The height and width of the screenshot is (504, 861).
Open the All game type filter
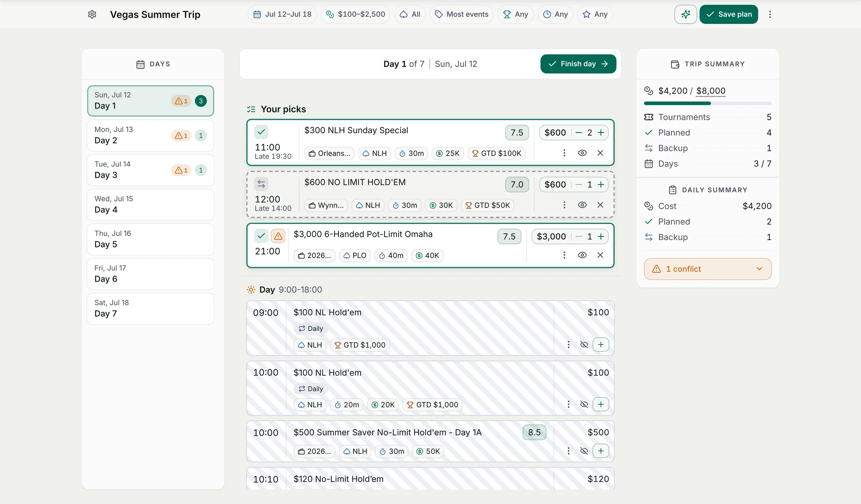pos(410,14)
